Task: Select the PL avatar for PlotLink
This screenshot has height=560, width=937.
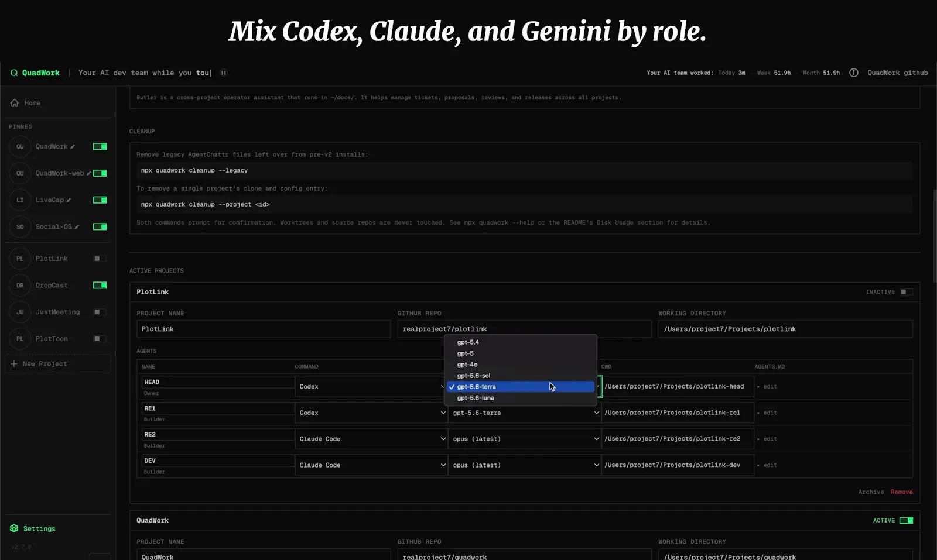Action: pyautogui.click(x=20, y=259)
